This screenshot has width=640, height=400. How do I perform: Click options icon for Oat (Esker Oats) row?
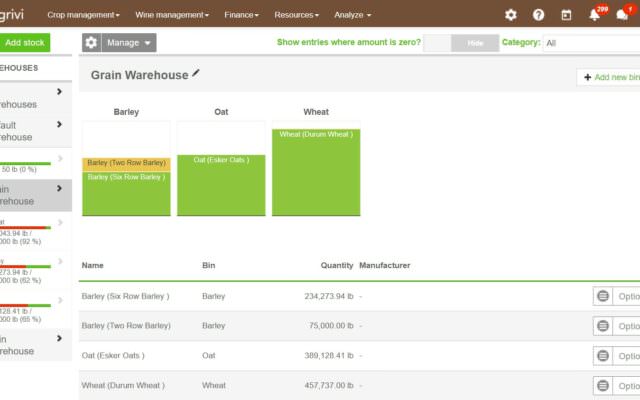(x=603, y=356)
